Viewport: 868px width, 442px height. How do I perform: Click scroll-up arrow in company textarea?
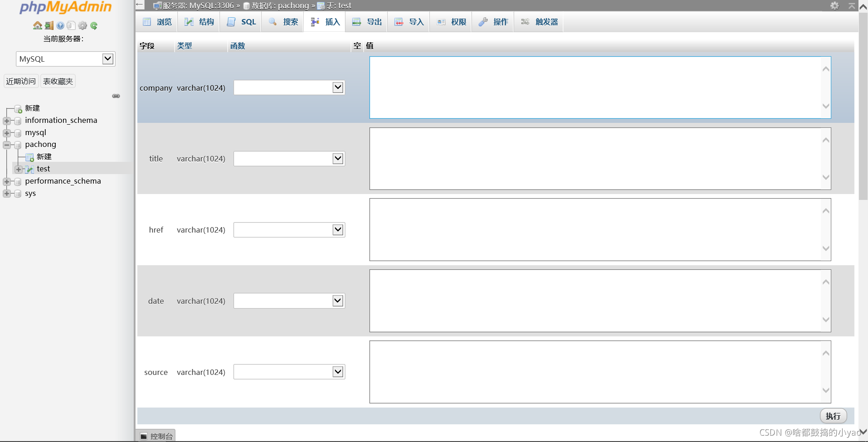pyautogui.click(x=826, y=69)
